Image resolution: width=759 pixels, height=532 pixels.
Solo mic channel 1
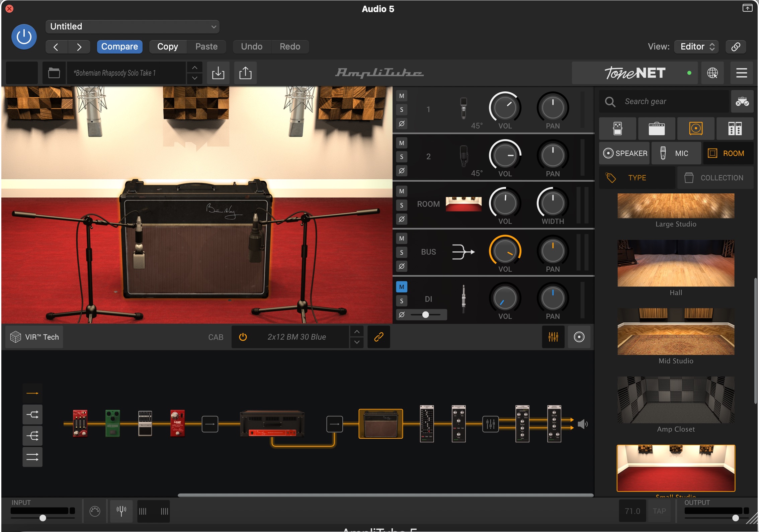402,109
